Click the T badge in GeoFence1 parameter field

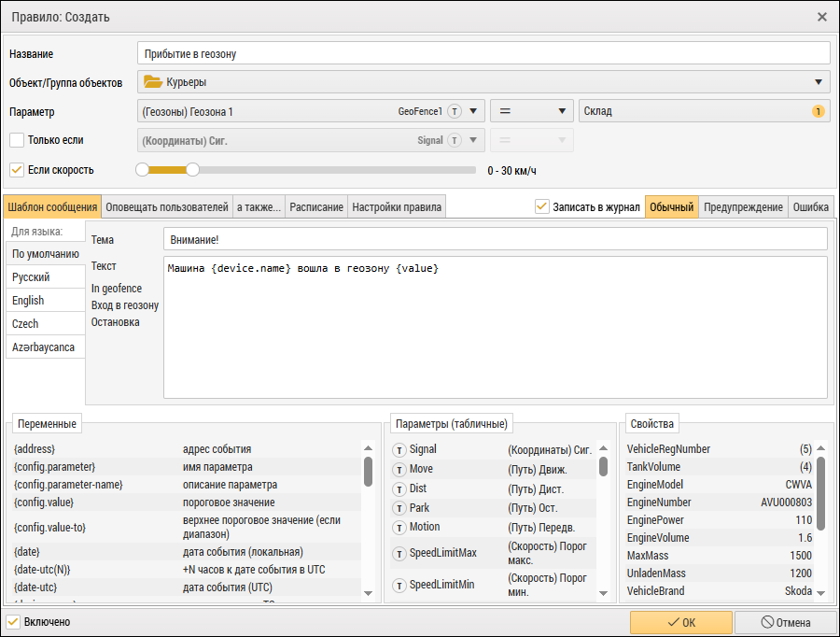[x=455, y=111]
